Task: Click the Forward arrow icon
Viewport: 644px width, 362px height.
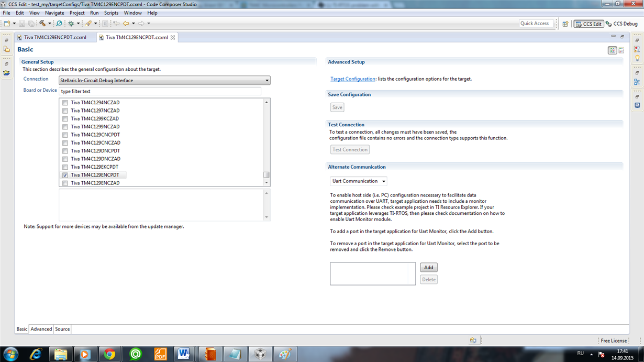Action: tap(141, 24)
